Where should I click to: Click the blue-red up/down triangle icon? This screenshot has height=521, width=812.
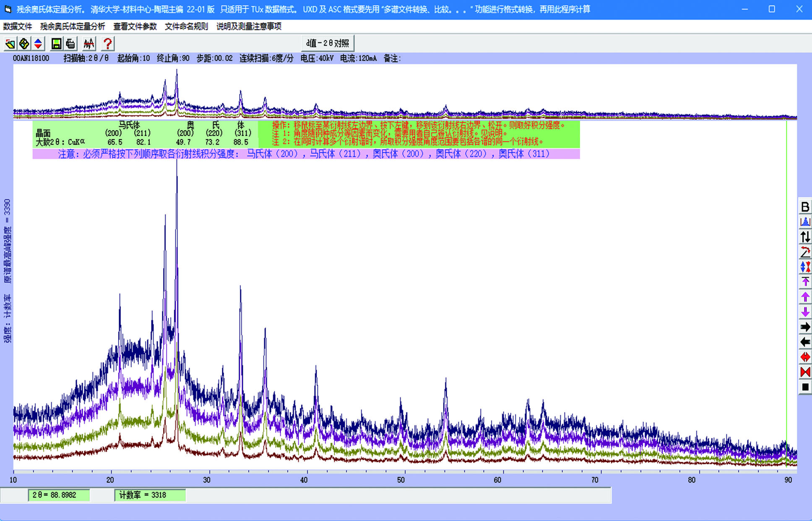(38, 44)
